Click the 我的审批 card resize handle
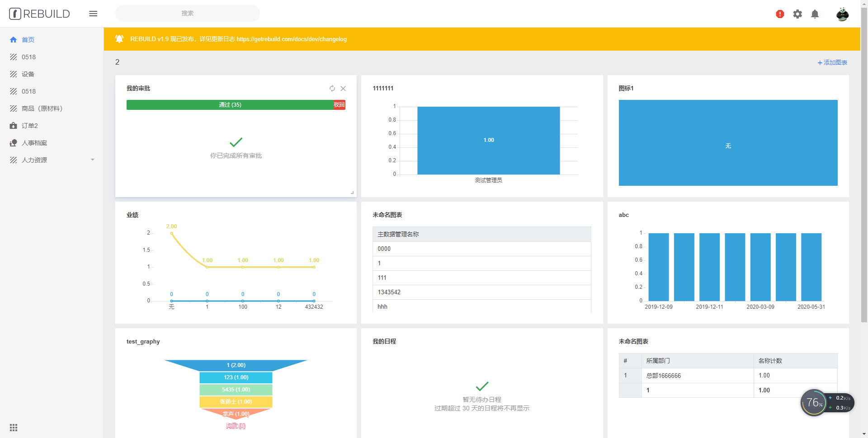 (x=352, y=193)
